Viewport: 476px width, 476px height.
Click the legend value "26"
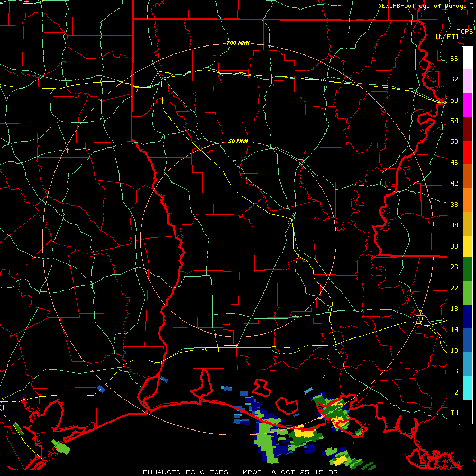(x=454, y=267)
